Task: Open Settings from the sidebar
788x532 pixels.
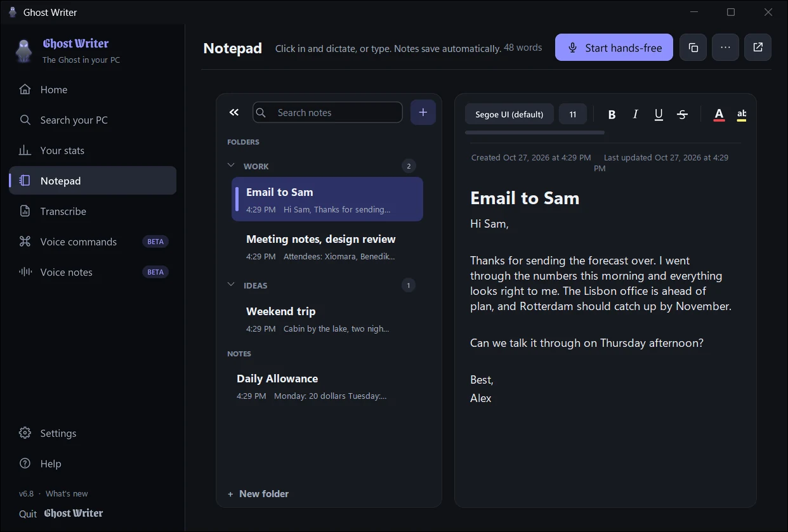Action: 93,433
